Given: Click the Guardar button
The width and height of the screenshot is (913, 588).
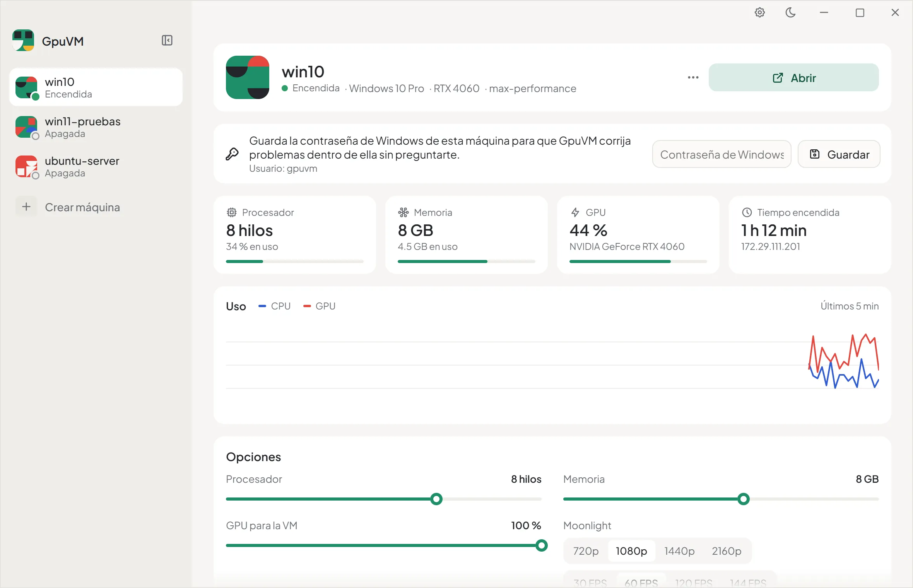Looking at the screenshot, I should point(839,154).
